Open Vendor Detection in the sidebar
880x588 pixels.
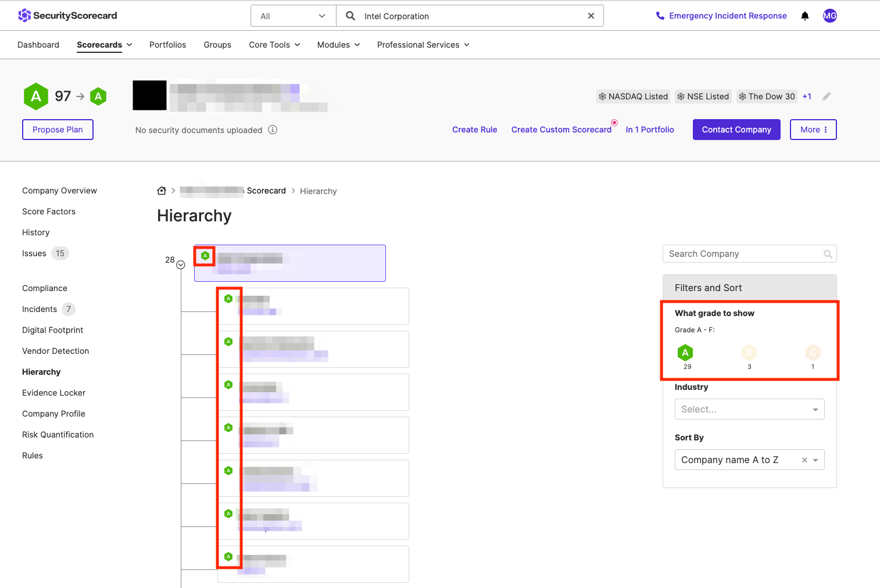pos(55,351)
